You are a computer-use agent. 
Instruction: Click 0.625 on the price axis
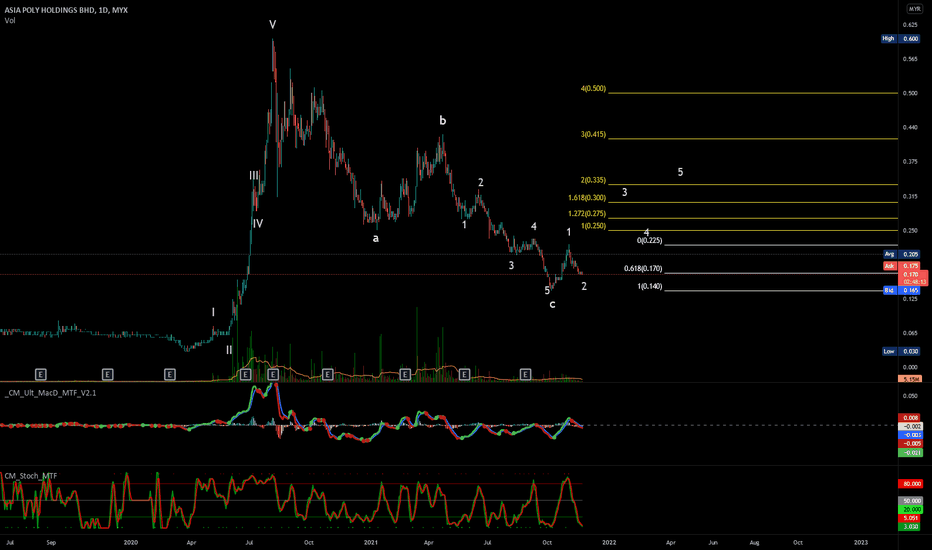coord(910,25)
